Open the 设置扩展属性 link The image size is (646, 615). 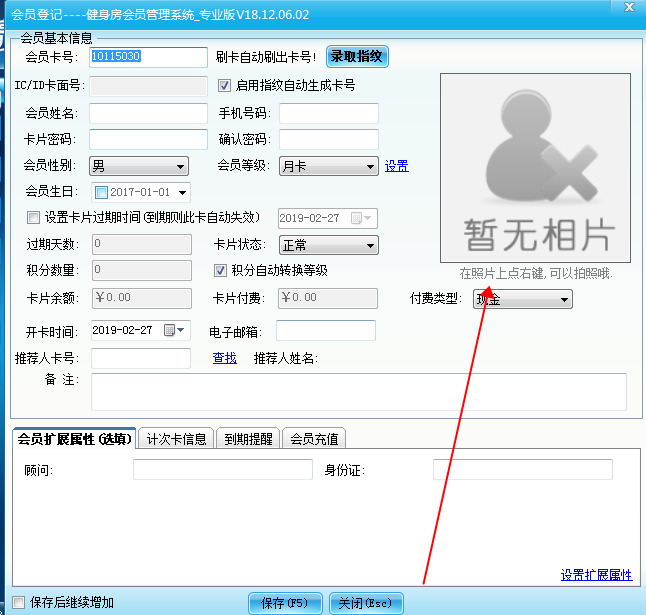(596, 575)
